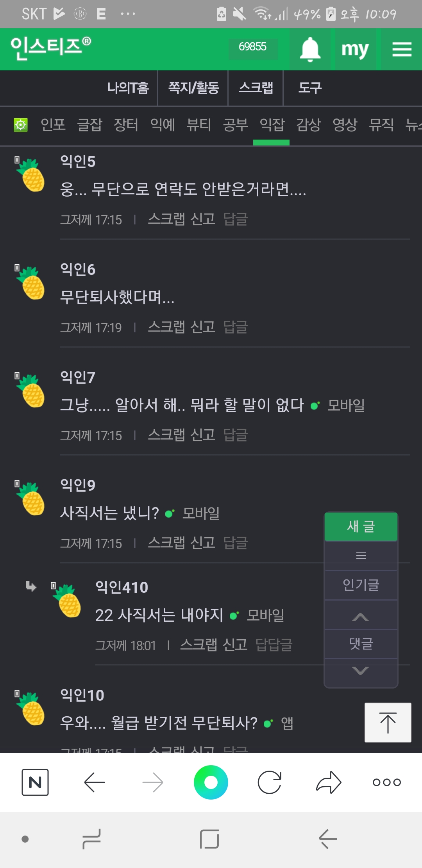Expand the floating panel list menu
This screenshot has height=868, width=422.
(361, 556)
